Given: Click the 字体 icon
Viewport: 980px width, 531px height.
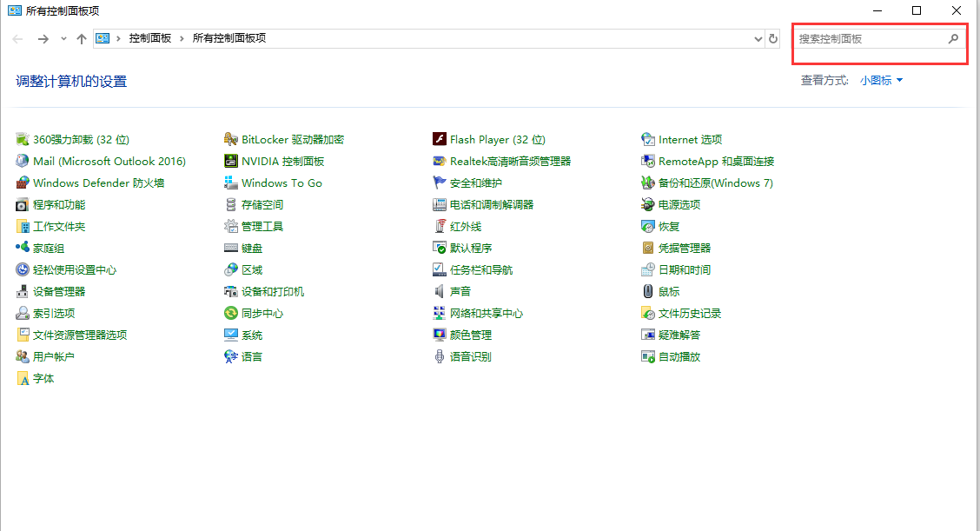Looking at the screenshot, I should pos(23,378).
